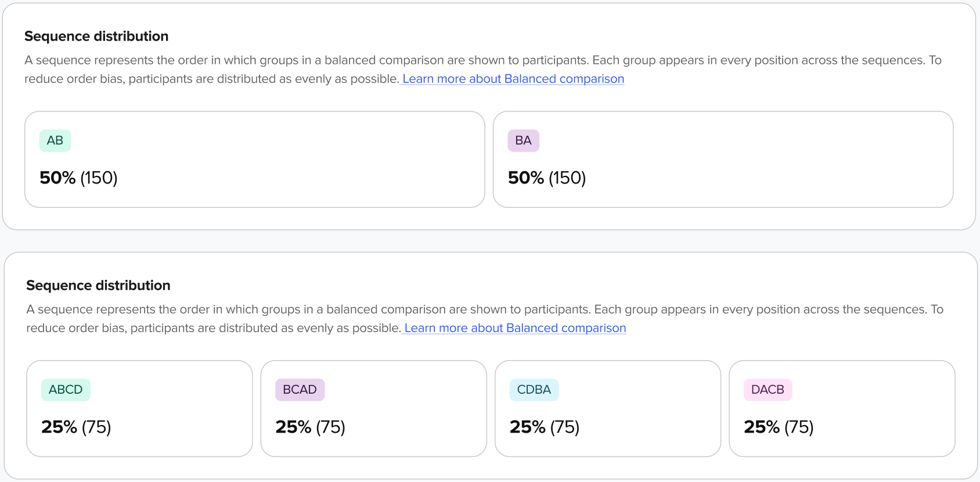Click the top 'Sequence distribution' heading
The width and height of the screenshot is (980, 482).
[96, 37]
